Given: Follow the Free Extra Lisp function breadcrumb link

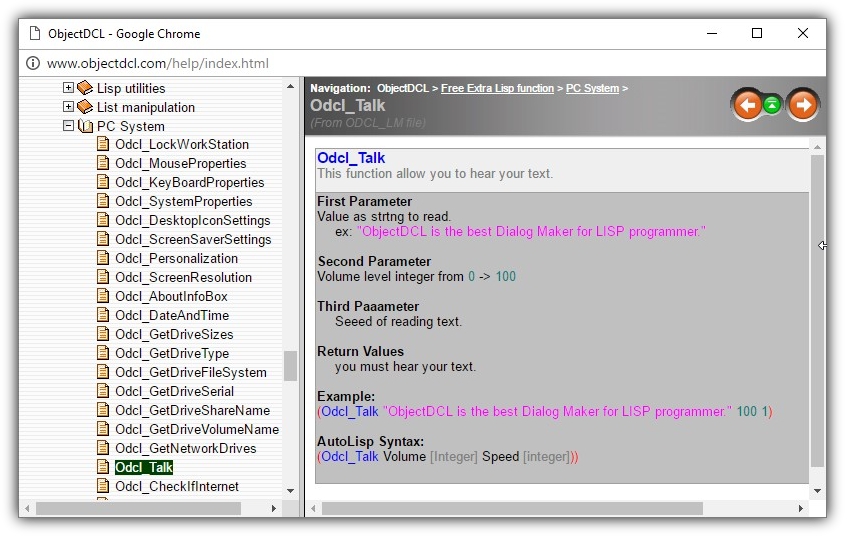Looking at the screenshot, I should [497, 88].
